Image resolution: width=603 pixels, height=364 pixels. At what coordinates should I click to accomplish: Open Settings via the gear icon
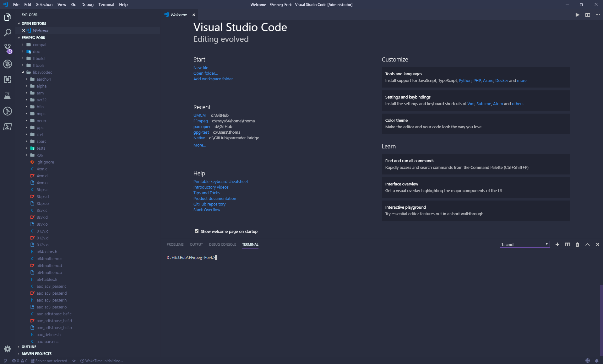[8, 349]
